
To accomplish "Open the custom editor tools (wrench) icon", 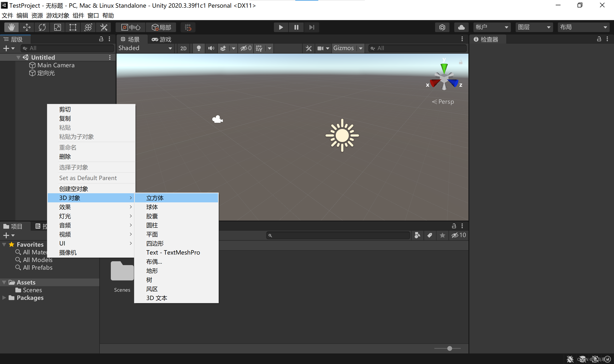I will click(103, 27).
